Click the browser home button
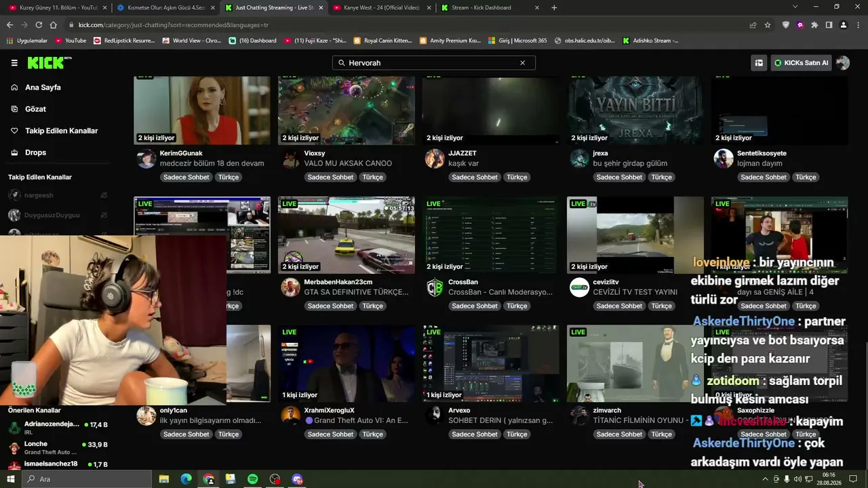Screen dimensions: 868x488 pyautogui.click(x=53, y=25)
